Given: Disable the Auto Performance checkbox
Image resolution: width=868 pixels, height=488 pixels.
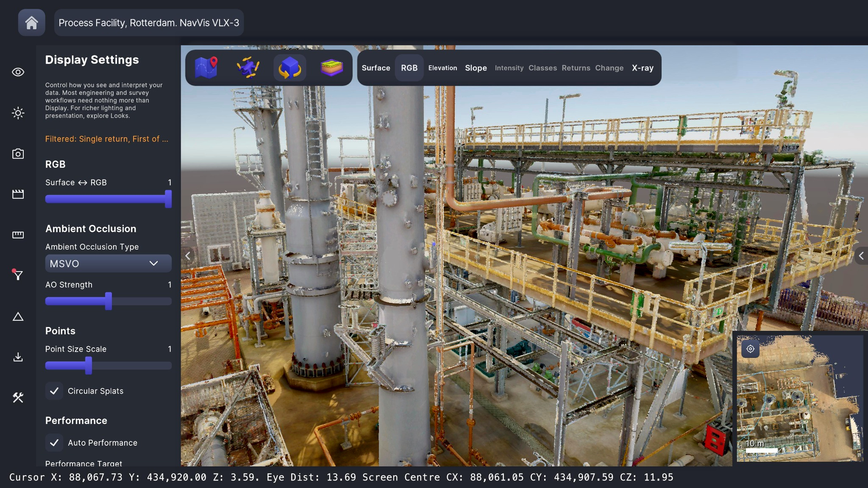Looking at the screenshot, I should click(x=54, y=443).
